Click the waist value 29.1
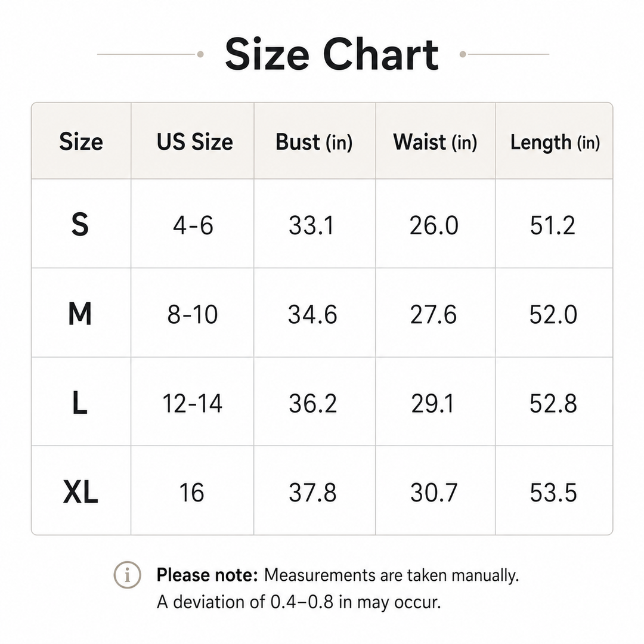 433,403
